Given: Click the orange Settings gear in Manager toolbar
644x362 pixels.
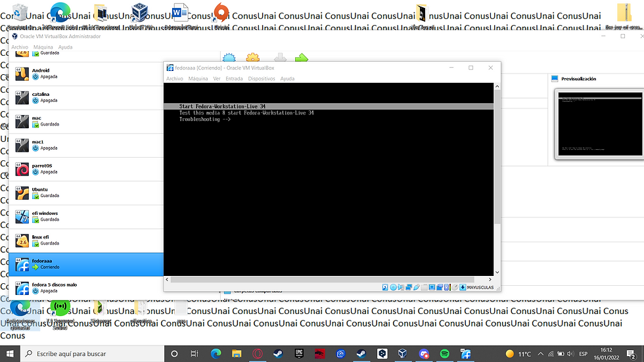Looking at the screenshot, I should pyautogui.click(x=253, y=57).
